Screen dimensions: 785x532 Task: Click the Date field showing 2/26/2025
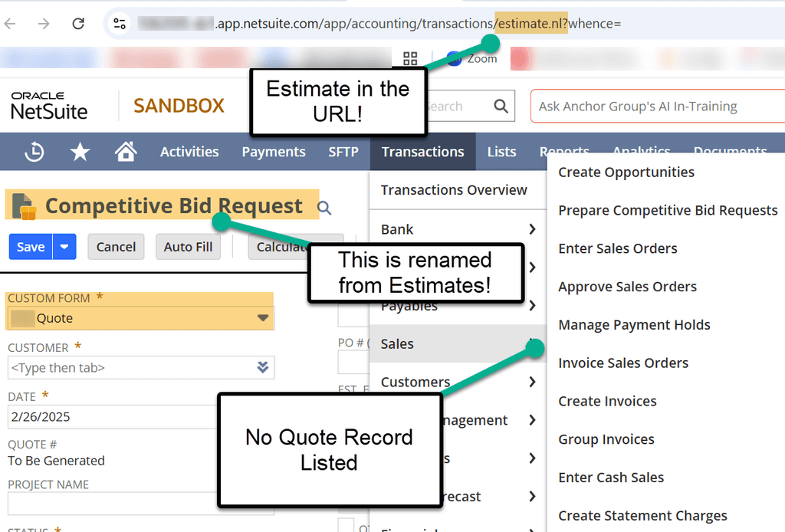[113, 416]
